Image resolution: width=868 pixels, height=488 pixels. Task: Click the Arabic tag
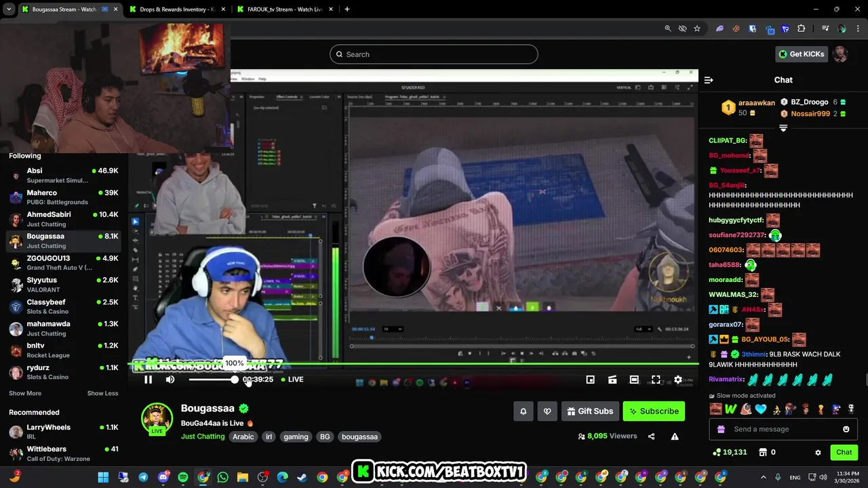[243, 437]
